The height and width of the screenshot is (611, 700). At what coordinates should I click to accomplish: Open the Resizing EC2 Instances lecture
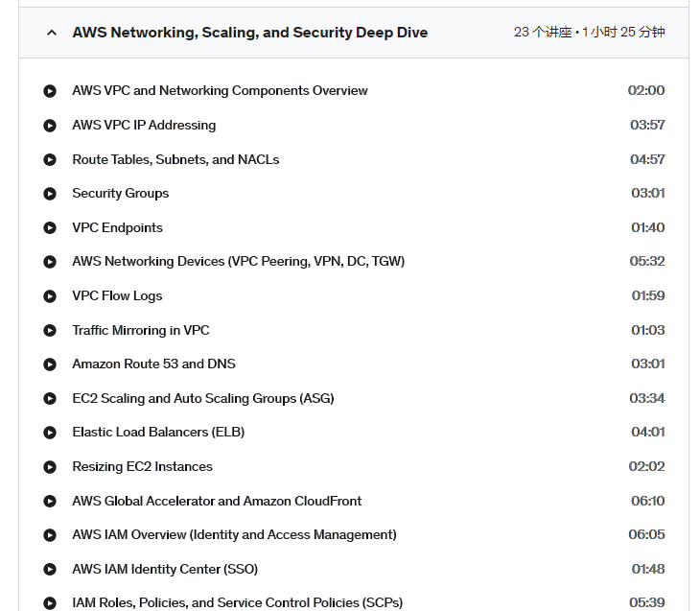coord(143,467)
